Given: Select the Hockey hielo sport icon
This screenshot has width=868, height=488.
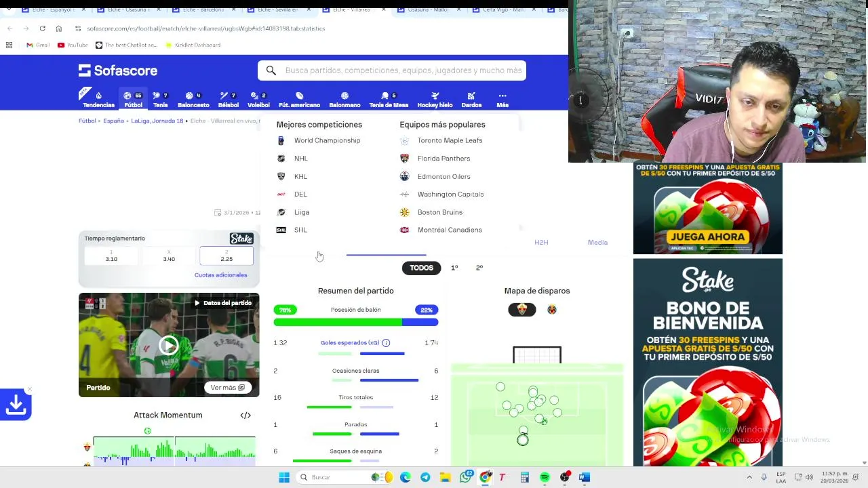Looking at the screenshot, I should click(x=435, y=100).
